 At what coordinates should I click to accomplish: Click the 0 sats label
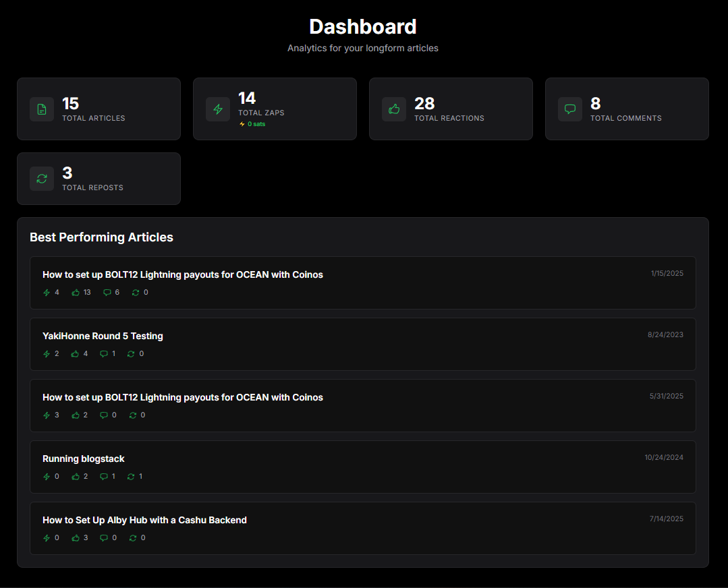click(256, 124)
